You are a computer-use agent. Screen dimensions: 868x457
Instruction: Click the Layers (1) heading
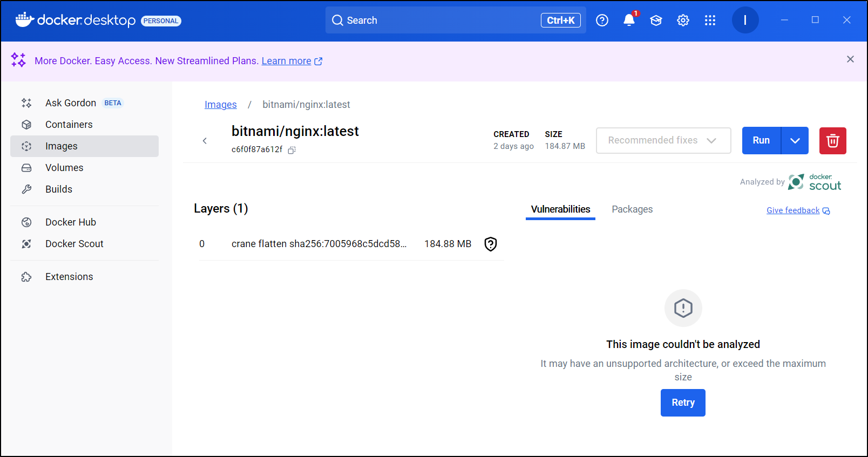(x=221, y=209)
